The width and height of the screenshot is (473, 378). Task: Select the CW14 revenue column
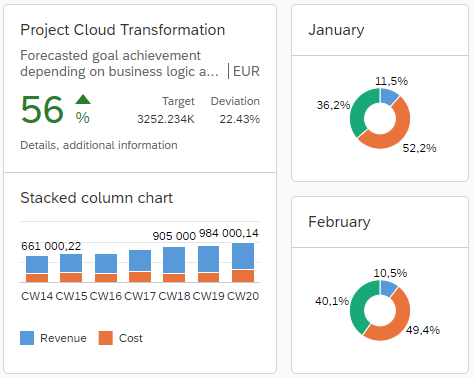[37, 264]
